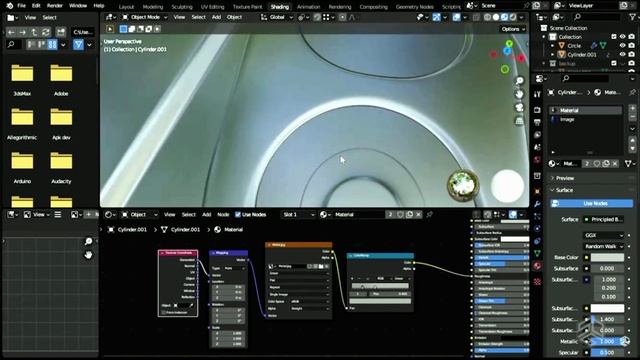
Task: Open the Object Mode dropdown in viewport
Action: tap(145, 17)
